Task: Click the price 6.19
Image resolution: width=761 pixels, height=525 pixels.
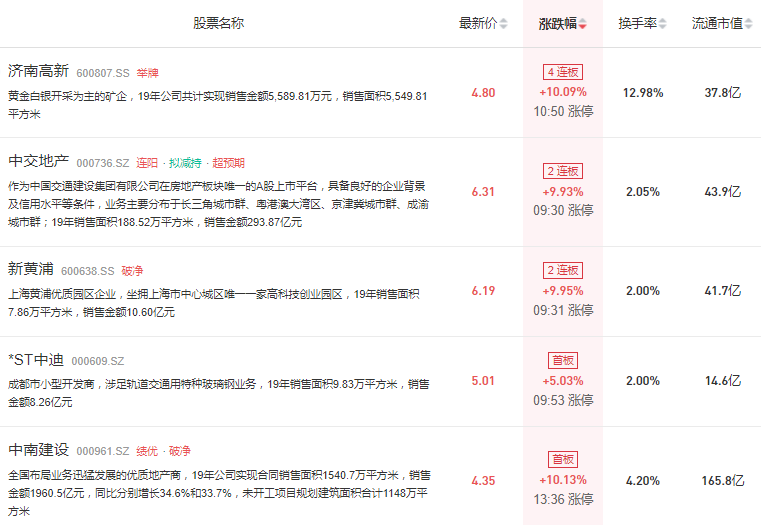Action: (x=483, y=291)
